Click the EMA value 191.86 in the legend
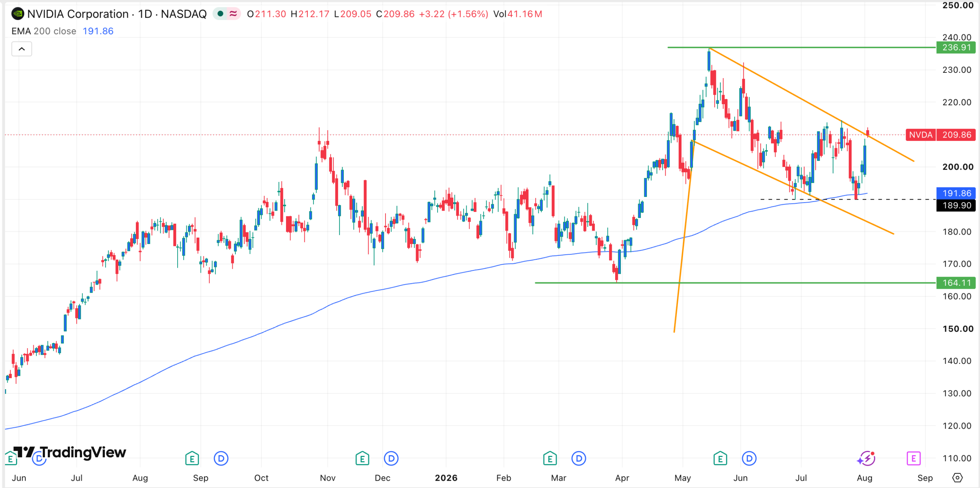980x488 pixels. click(x=98, y=31)
